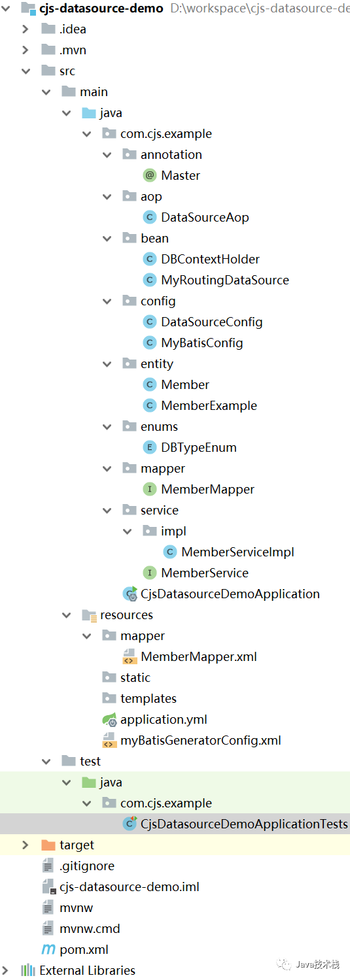Select CjsDatasourceDemoApplicationTests file
The width and height of the screenshot is (350, 980).
pyautogui.click(x=244, y=824)
